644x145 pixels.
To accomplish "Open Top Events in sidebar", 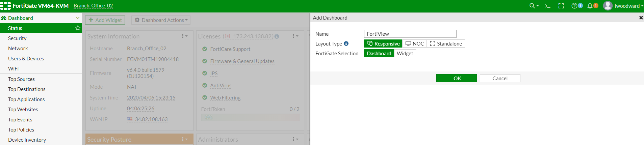I will tap(41, 119).
